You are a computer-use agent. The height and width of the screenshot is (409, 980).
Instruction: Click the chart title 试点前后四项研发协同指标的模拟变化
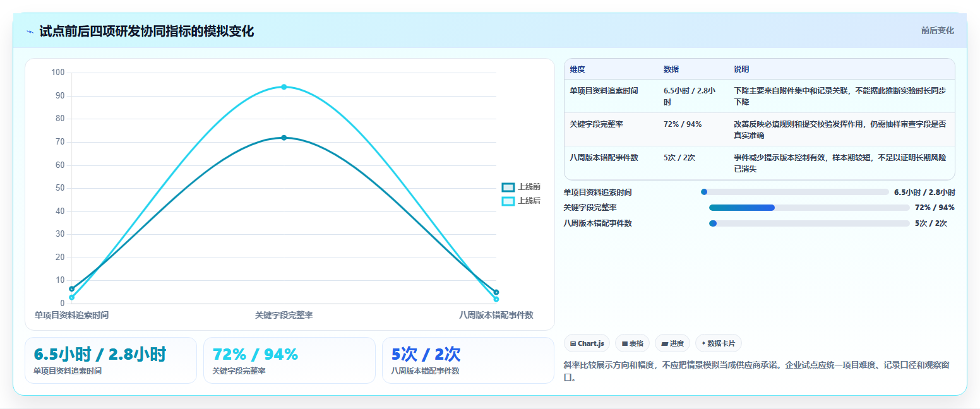click(146, 32)
